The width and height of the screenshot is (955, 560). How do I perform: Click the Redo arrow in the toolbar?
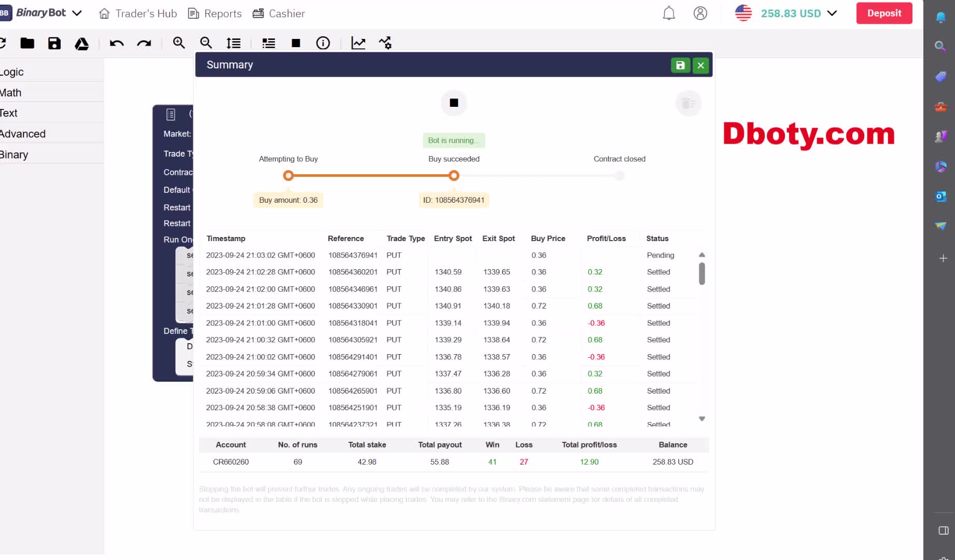click(144, 43)
